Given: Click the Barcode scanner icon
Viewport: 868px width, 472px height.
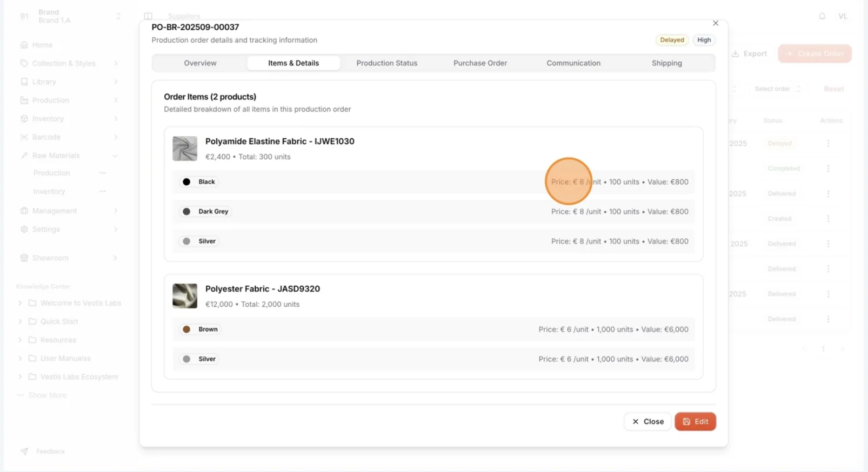Looking at the screenshot, I should point(24,137).
